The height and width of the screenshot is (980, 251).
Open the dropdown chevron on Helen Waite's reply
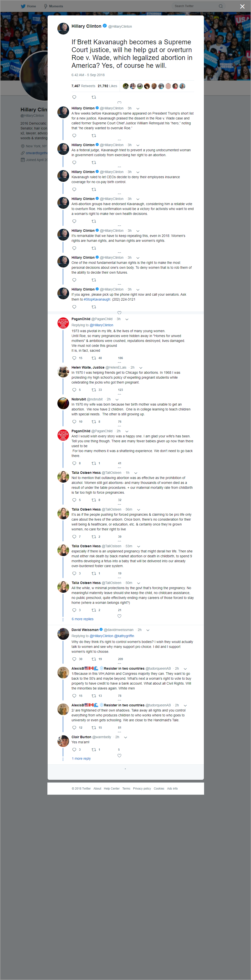[x=141, y=368]
